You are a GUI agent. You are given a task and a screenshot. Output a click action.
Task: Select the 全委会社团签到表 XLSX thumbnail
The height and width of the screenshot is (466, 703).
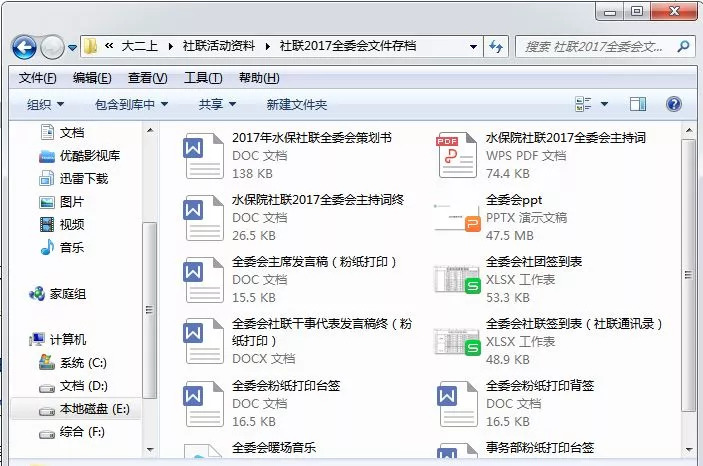click(457, 279)
